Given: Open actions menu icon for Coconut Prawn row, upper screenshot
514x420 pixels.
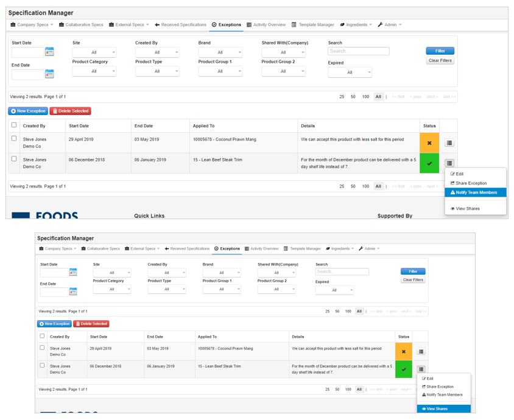Looking at the screenshot, I should click(449, 143).
